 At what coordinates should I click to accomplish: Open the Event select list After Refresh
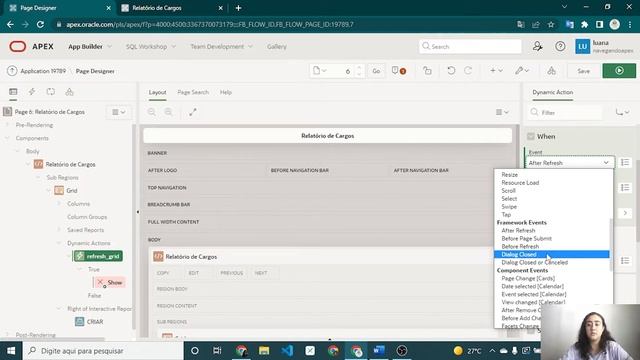[x=569, y=163]
